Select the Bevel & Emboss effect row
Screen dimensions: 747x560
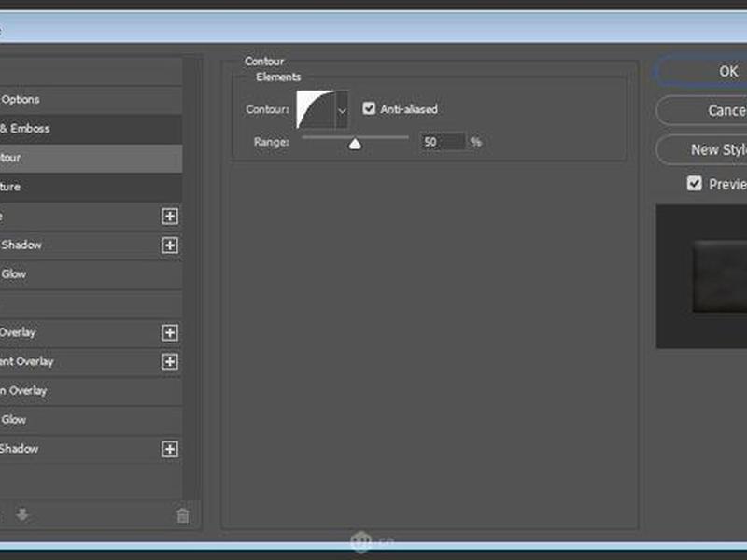91,129
